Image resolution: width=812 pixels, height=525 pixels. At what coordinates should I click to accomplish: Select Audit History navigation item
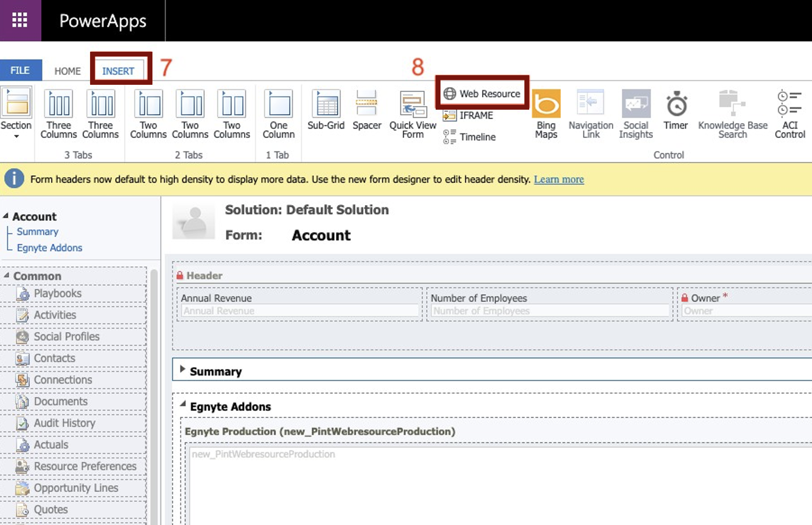tap(74, 423)
